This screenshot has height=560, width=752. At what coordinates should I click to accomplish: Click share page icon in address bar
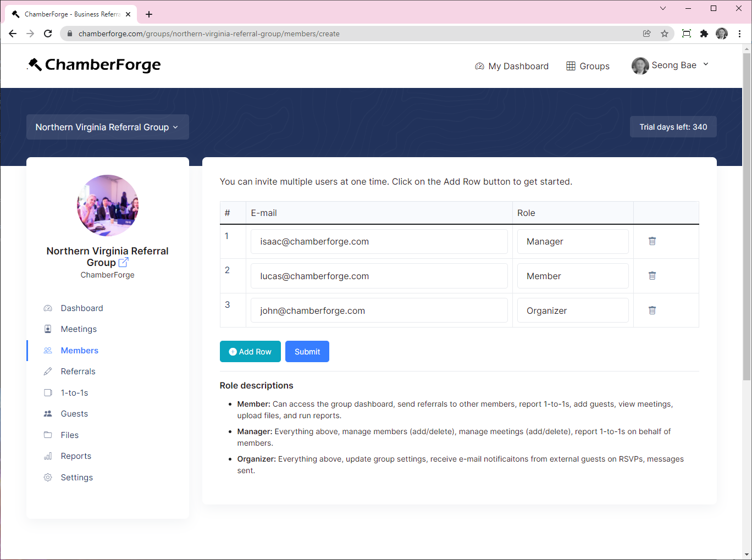[x=647, y=34]
